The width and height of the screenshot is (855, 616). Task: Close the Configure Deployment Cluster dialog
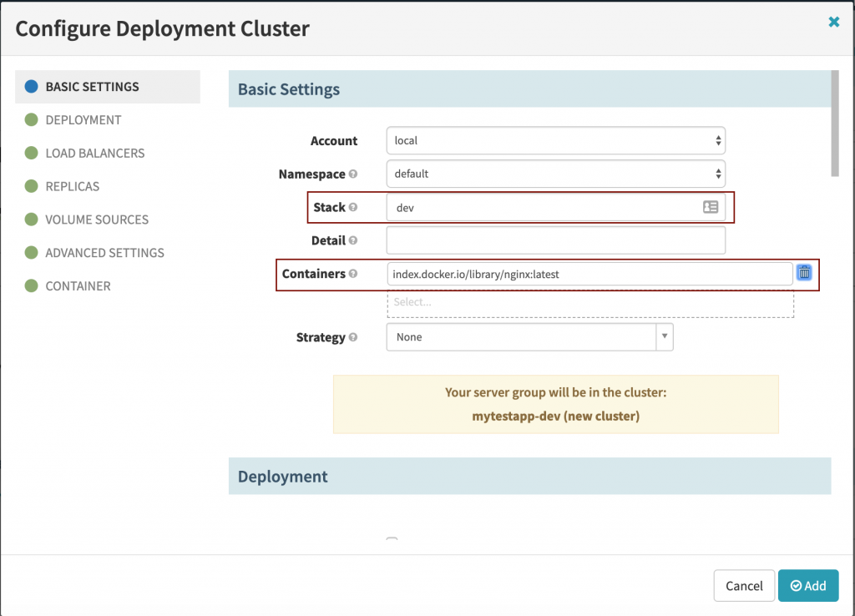tap(833, 23)
